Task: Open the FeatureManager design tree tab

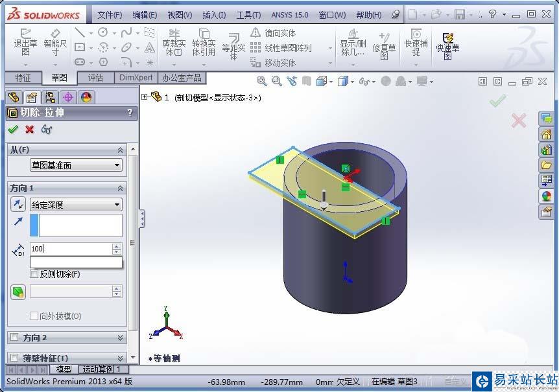Action: pos(14,97)
